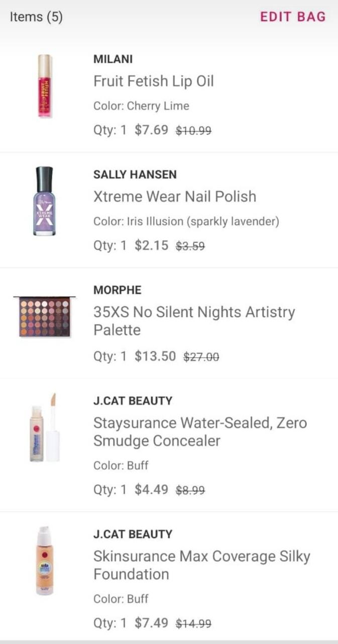Tap the EDIT BAG link
The image size is (338, 644).
292,17
